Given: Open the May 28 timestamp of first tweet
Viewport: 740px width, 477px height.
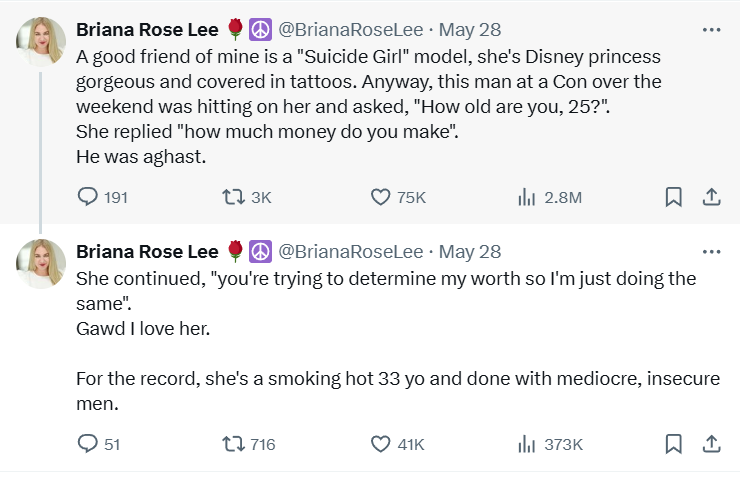Looking at the screenshot, I should pos(470,29).
